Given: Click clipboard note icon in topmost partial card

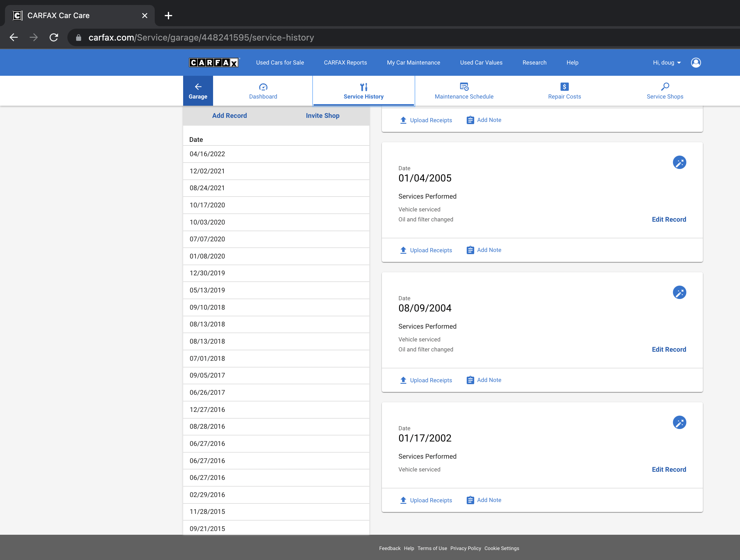Looking at the screenshot, I should coord(470,120).
